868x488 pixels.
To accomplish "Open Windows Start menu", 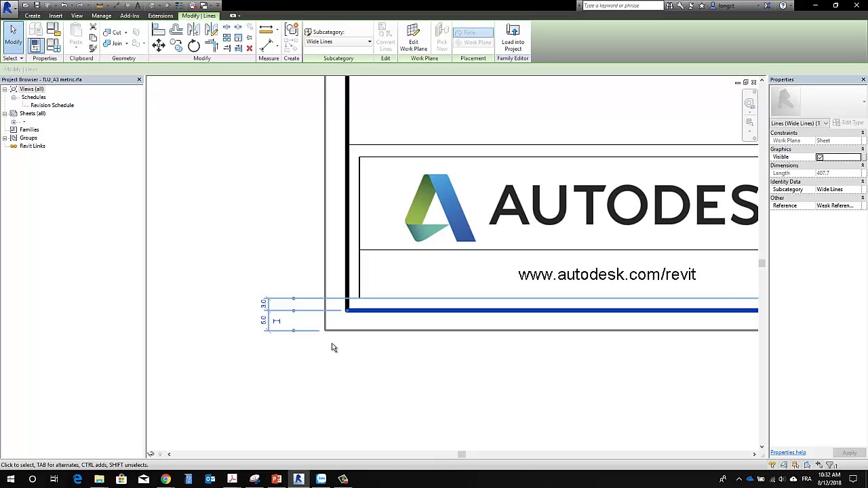I will pyautogui.click(x=10, y=479).
